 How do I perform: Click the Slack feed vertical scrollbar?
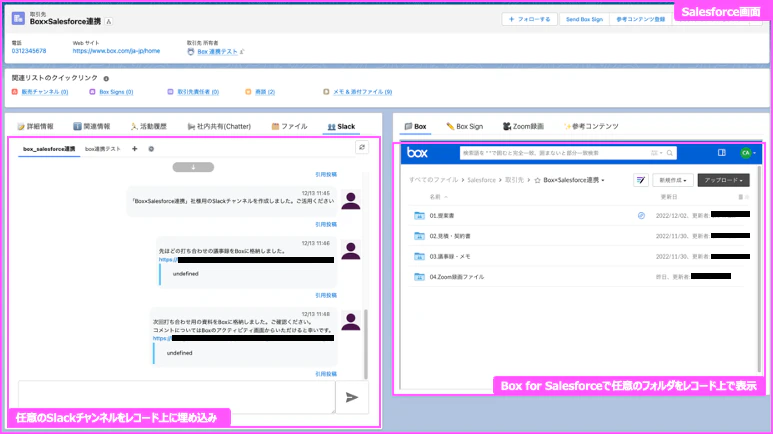[x=366, y=344]
